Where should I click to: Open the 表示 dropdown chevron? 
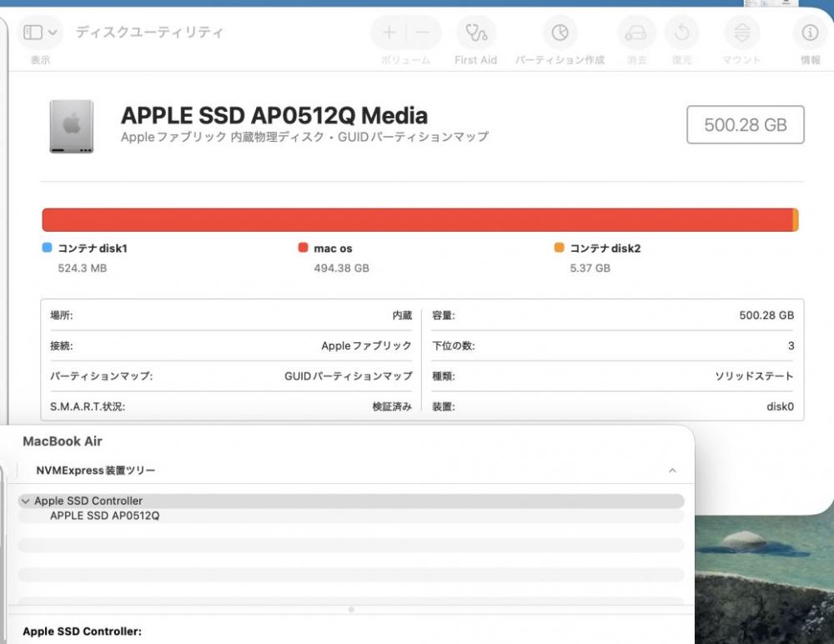tap(53, 33)
